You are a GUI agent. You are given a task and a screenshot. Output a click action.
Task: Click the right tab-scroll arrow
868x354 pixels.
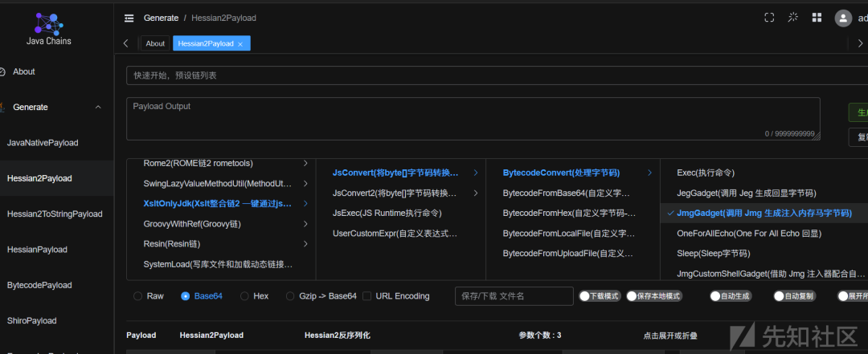(860, 43)
